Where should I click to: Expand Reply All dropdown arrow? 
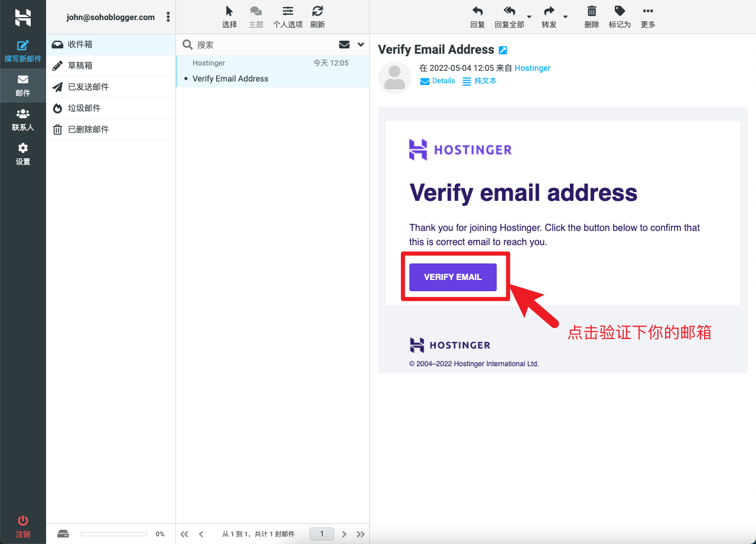(x=529, y=17)
